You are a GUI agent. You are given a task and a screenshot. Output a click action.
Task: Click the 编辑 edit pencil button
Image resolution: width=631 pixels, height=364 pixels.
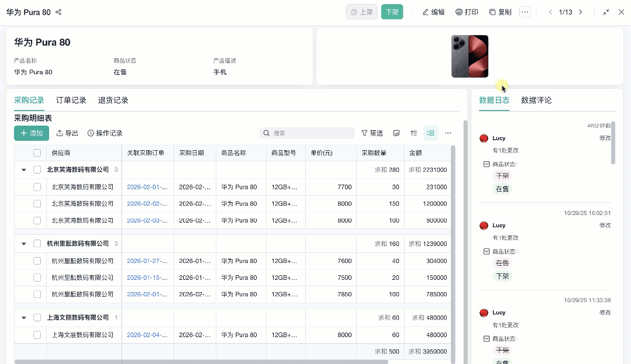[x=433, y=12]
